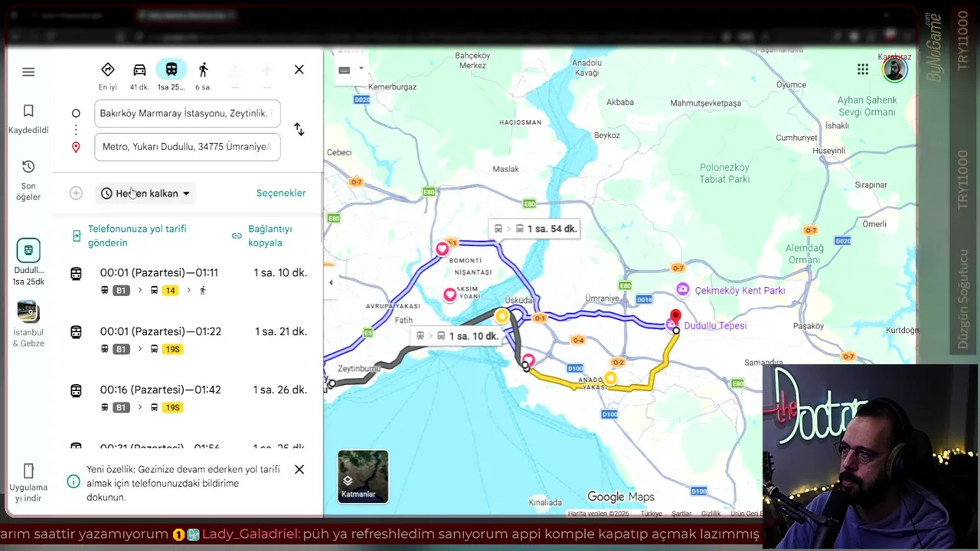Click Uygulamayı indir app download icon
This screenshot has width=980, height=551.
[28, 471]
